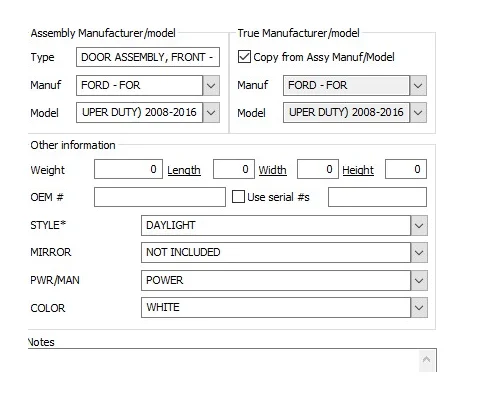Viewport: 500px width, 400px height.
Task: Click the True Manufacturer/model group title
Action: (x=298, y=33)
